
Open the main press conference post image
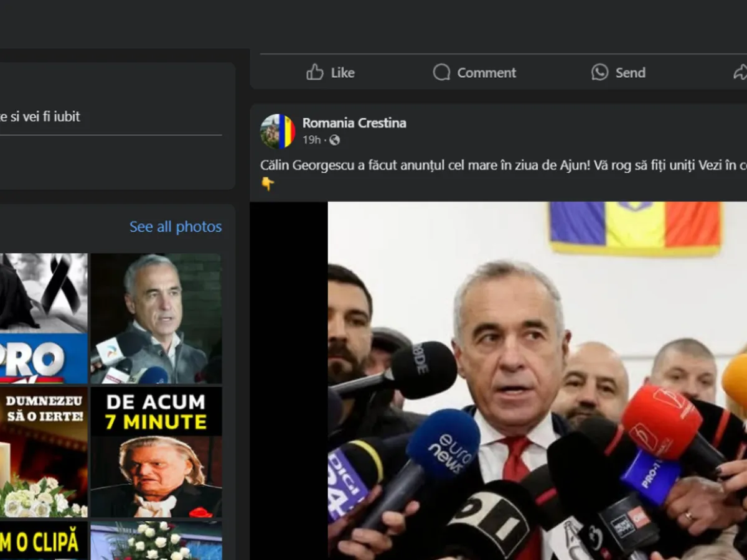click(x=535, y=380)
